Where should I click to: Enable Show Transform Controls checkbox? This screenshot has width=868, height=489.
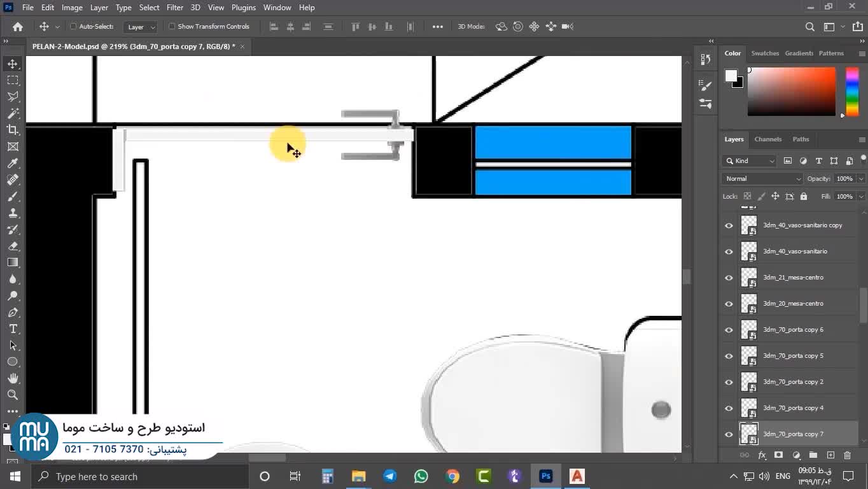coord(172,27)
